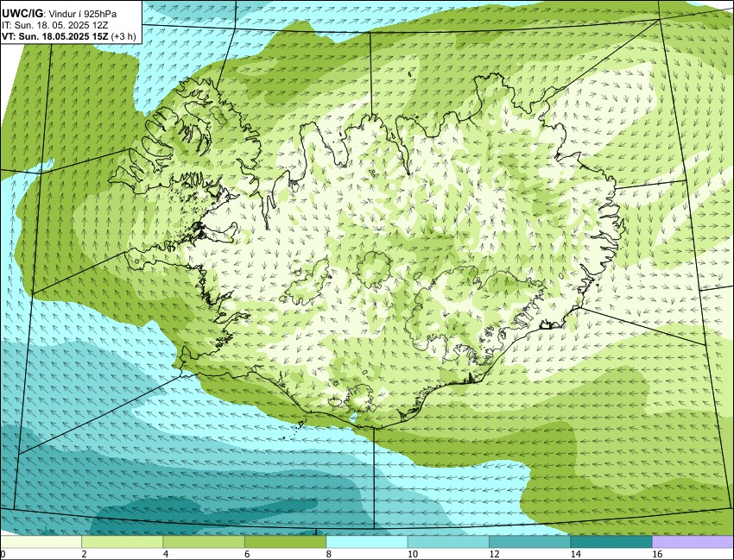This screenshot has height=560, width=734.
Task: Click the 8–10 m/s light cyan legend swatch
Action: click(x=366, y=542)
